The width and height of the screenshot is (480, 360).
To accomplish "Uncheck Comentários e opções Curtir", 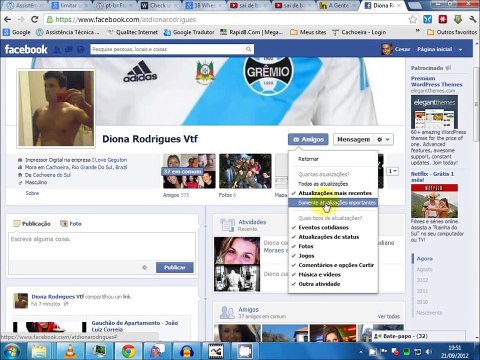I will 336,265.
